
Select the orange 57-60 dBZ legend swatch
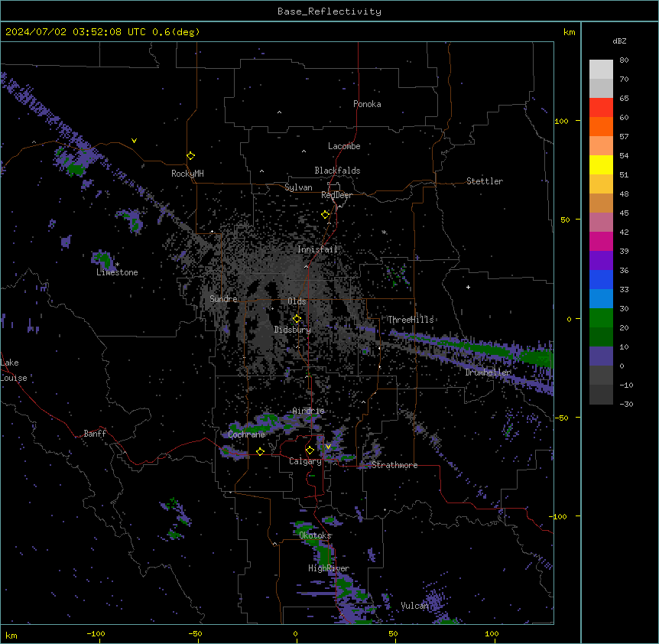pyautogui.click(x=601, y=126)
